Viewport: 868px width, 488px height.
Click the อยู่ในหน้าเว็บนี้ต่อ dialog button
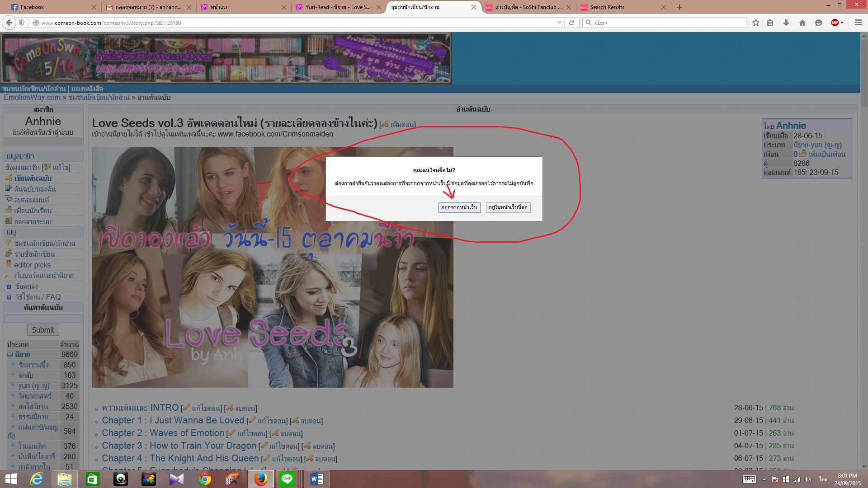point(508,207)
